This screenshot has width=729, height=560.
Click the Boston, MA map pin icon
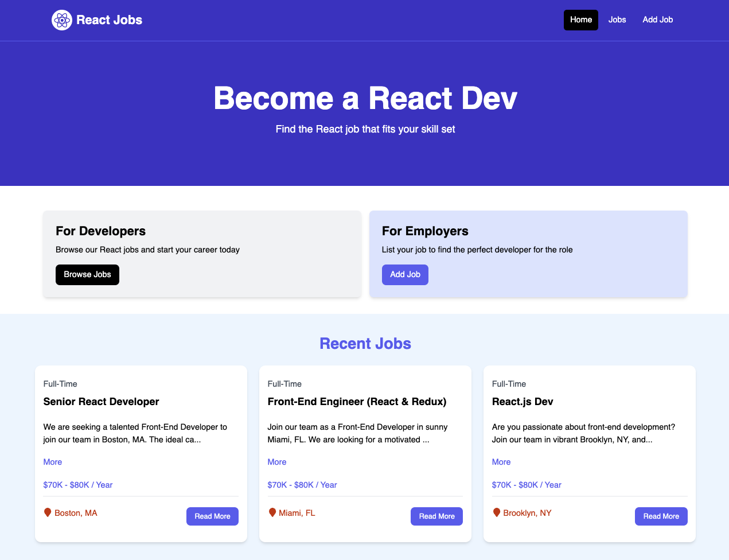pyautogui.click(x=48, y=512)
